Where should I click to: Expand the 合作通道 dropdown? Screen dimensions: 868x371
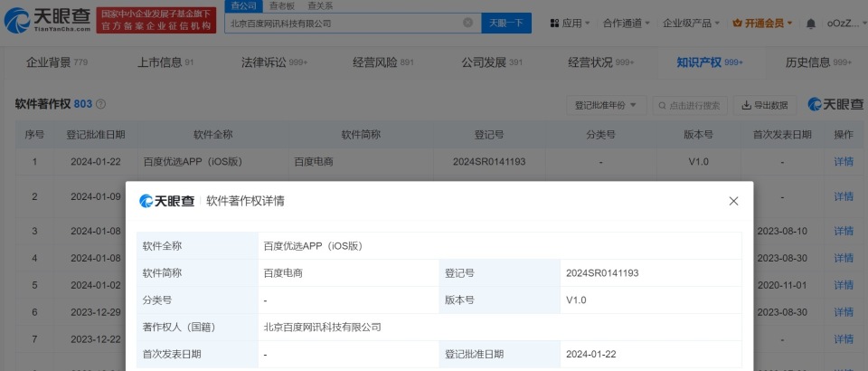pos(626,24)
